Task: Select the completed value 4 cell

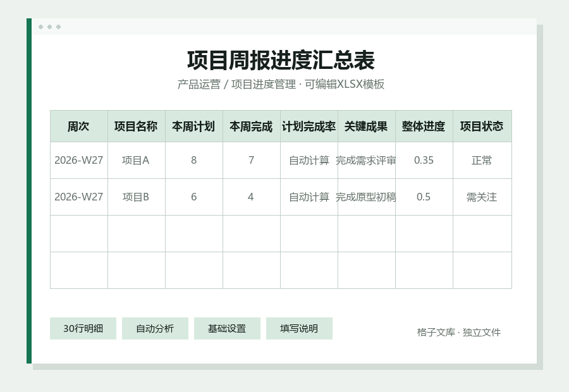Action: (x=252, y=197)
